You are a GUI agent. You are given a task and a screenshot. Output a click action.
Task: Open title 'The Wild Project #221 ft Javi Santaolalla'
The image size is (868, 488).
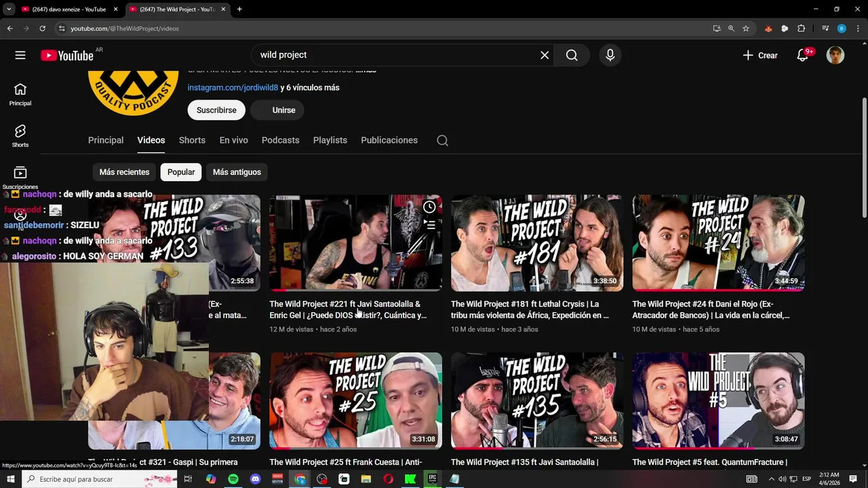click(348, 310)
